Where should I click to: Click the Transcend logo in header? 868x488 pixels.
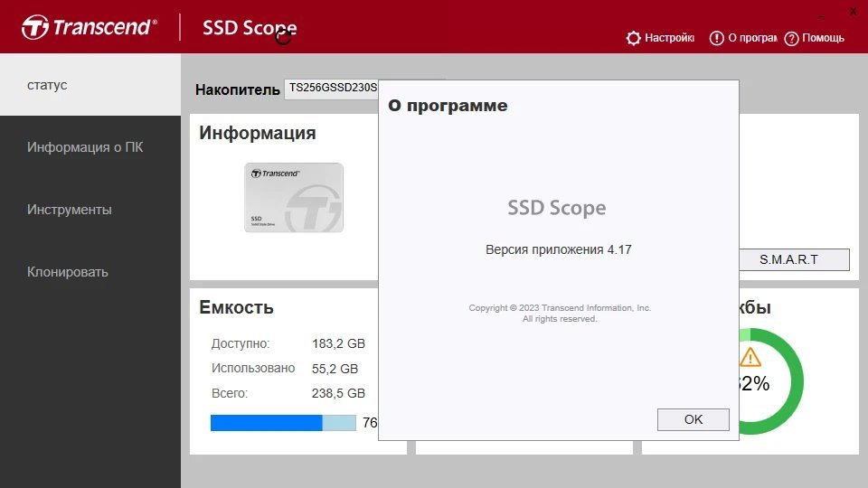pos(90,27)
